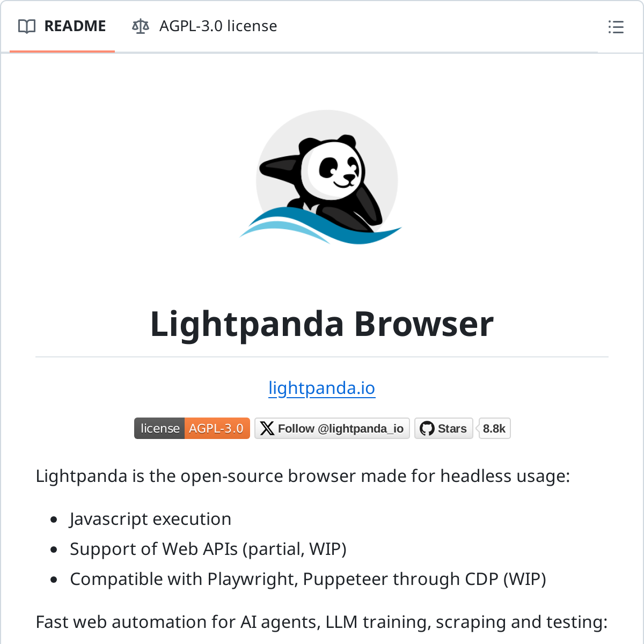The image size is (644, 644).
Task: Click the gray 'license' badge label
Action: click(160, 428)
